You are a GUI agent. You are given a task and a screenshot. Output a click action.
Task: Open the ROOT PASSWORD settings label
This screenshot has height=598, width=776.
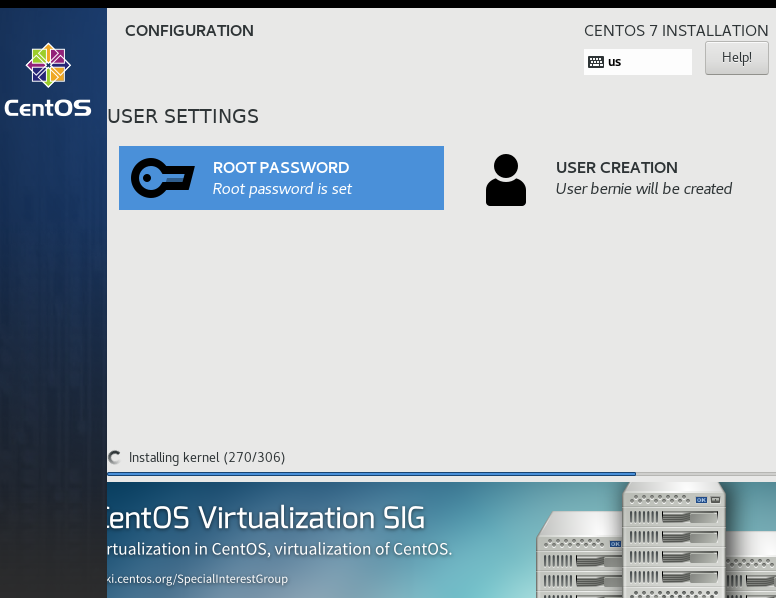click(281, 168)
